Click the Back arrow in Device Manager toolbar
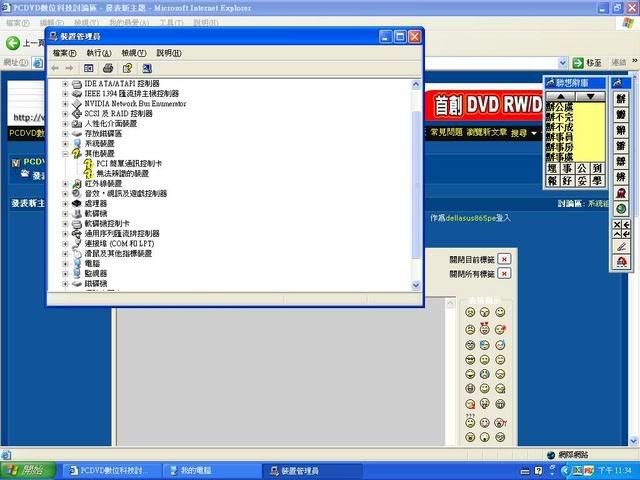 55,68
